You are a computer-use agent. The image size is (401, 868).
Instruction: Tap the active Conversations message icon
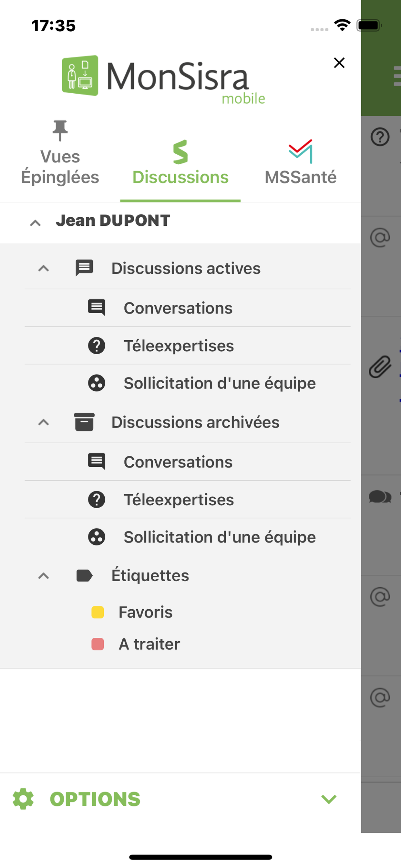pyautogui.click(x=97, y=308)
